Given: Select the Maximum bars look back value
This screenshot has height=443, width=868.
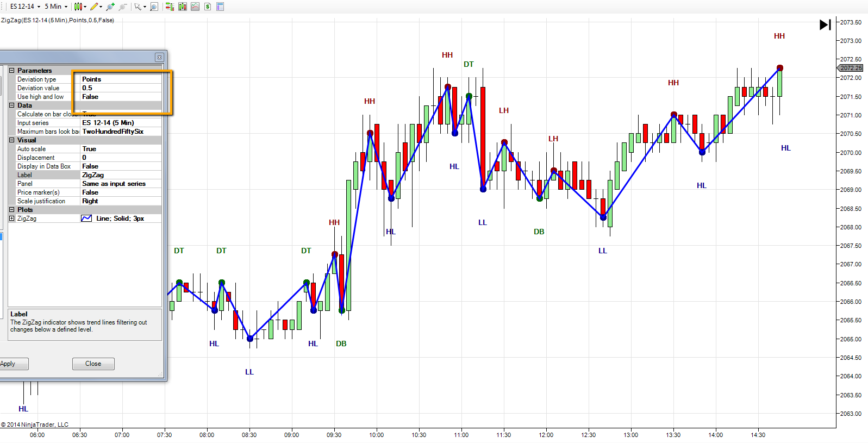Looking at the screenshot, I should (x=121, y=132).
